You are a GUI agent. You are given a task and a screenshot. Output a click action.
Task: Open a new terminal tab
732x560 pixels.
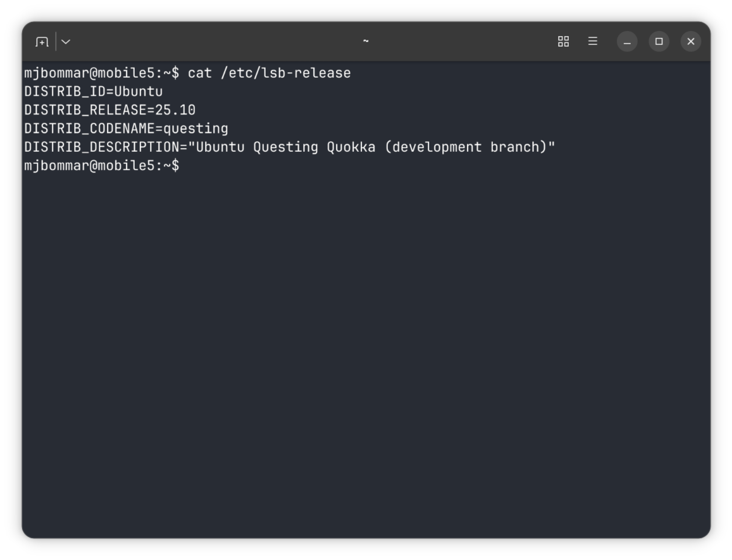click(x=42, y=42)
